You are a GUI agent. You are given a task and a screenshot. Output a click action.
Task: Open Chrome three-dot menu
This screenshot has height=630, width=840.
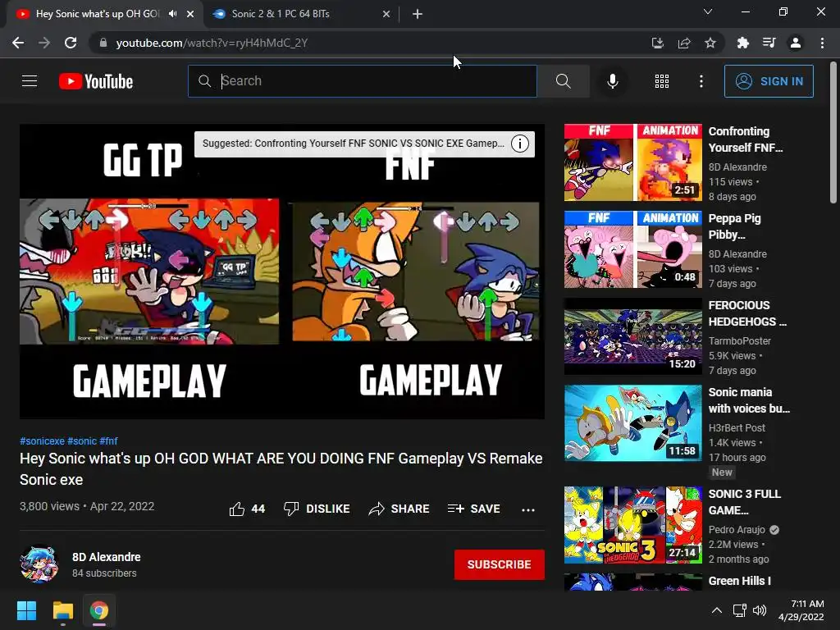(x=822, y=43)
